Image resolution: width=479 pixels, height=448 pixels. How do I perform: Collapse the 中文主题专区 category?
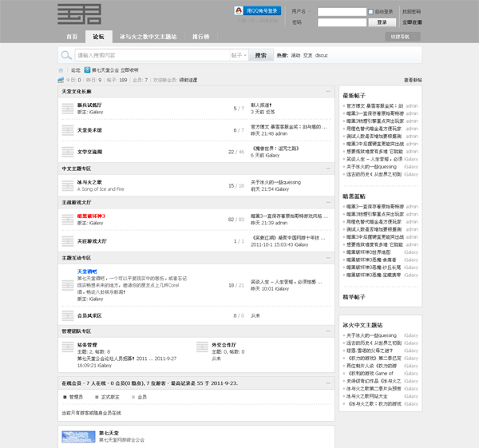pyautogui.click(x=328, y=168)
